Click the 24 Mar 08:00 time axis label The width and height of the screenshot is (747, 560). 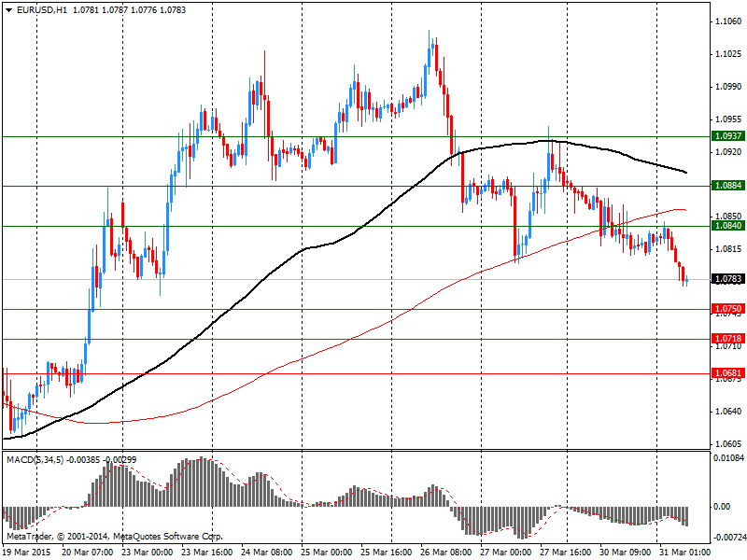click(267, 553)
